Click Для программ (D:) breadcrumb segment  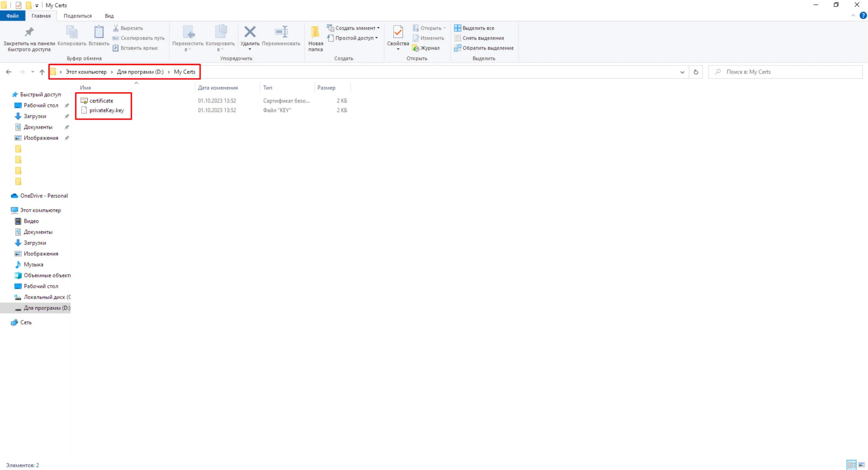pyautogui.click(x=140, y=72)
